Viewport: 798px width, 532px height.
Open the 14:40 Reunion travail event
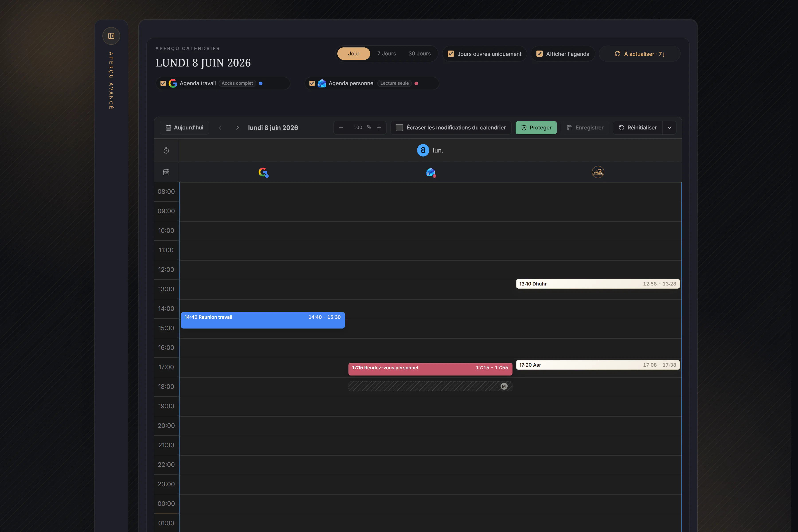(263, 320)
